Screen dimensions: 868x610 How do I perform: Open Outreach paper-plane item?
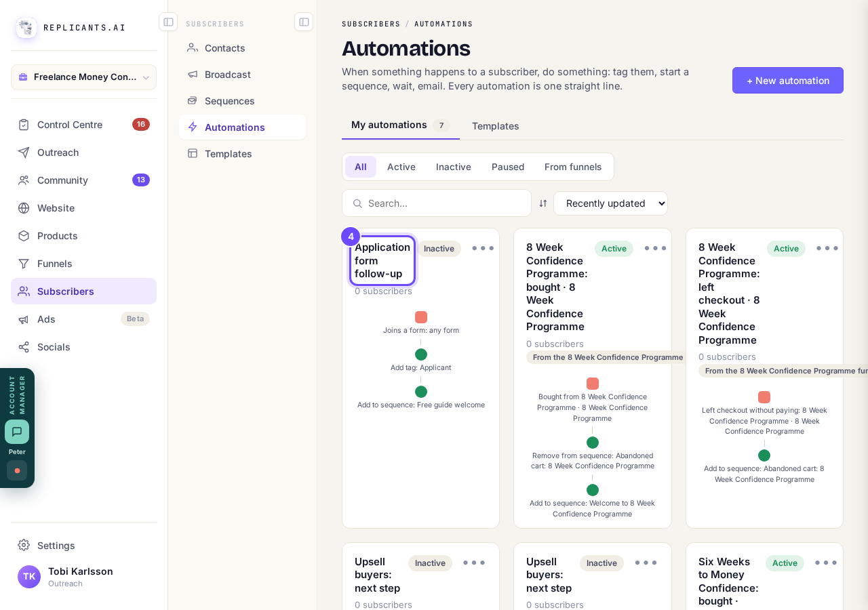83,152
